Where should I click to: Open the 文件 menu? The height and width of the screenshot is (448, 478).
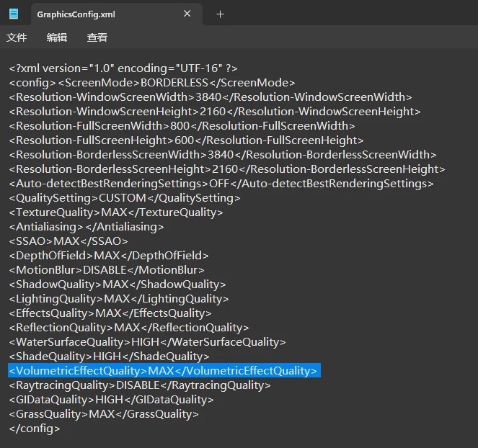[17, 37]
